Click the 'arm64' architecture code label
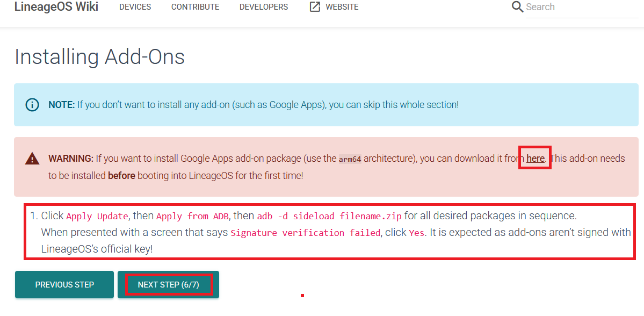The image size is (644, 316). click(x=350, y=159)
